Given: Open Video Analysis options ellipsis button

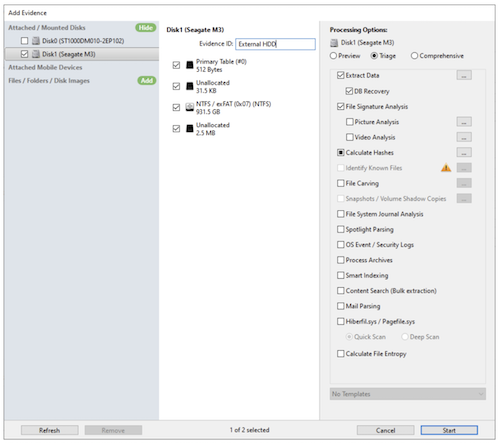Looking at the screenshot, I should 464,137.
